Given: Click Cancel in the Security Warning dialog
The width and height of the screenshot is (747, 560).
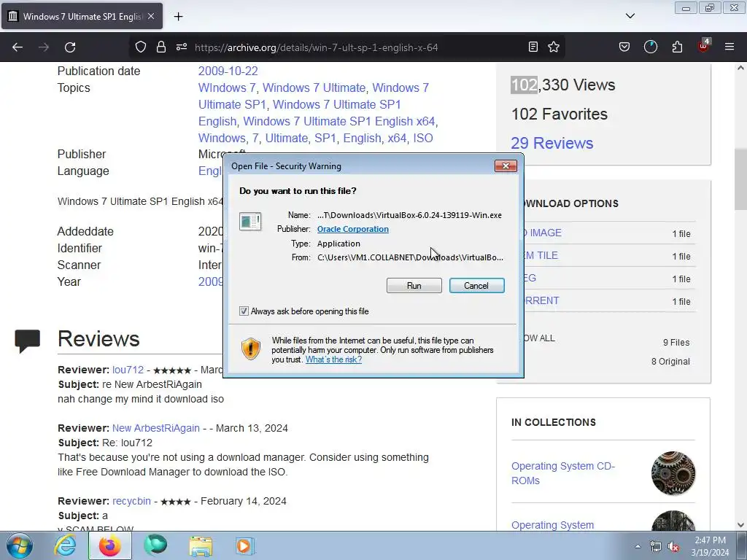Looking at the screenshot, I should pyautogui.click(x=476, y=286).
